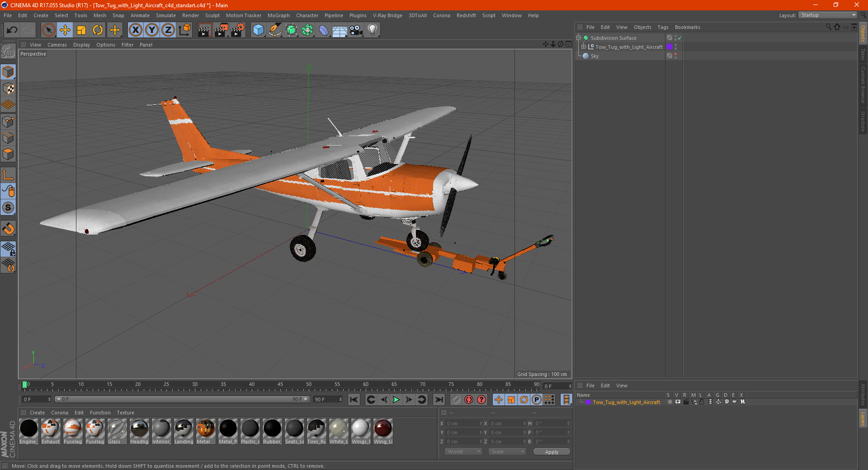The height and width of the screenshot is (470, 868).
Task: Click Render View clapperboard icon
Action: [x=204, y=30]
